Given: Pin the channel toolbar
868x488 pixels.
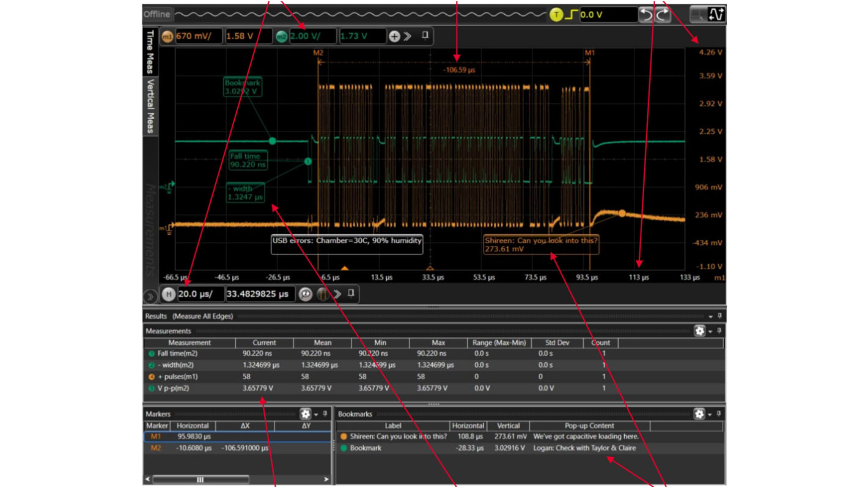Looking at the screenshot, I should point(425,36).
